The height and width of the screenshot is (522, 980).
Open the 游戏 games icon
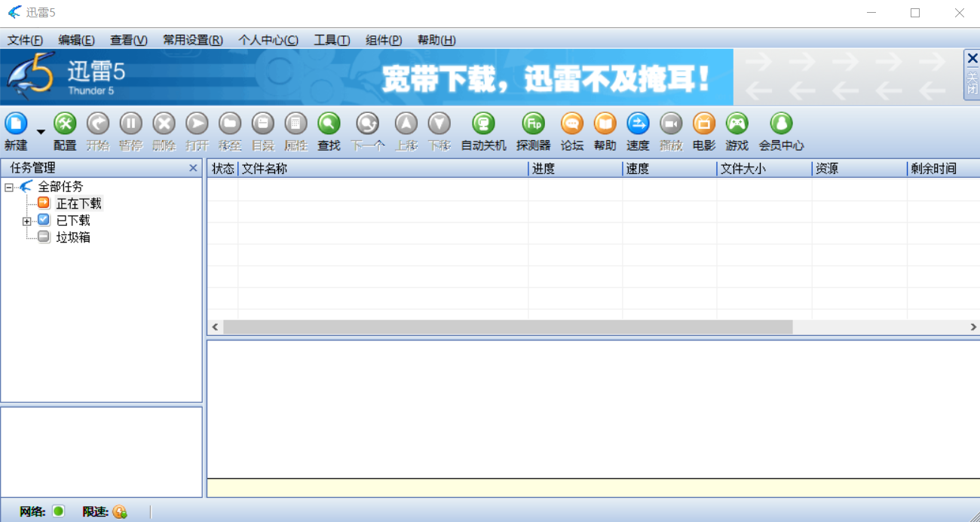click(x=737, y=124)
